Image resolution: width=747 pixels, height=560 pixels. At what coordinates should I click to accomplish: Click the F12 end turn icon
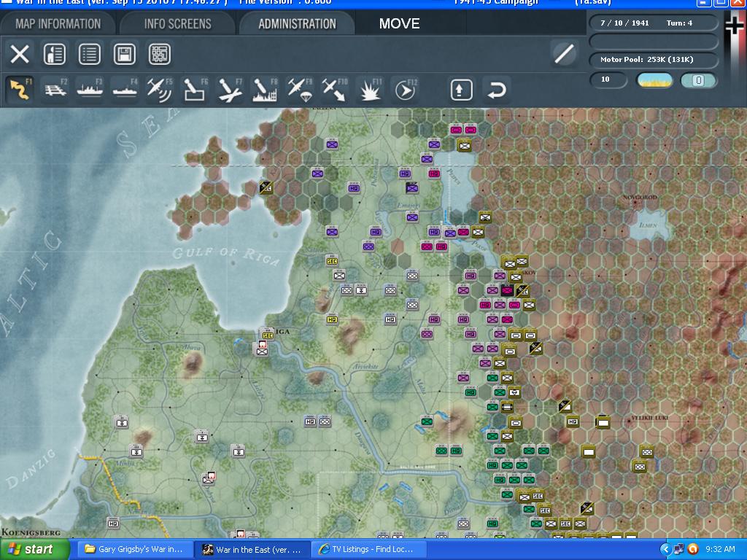click(x=406, y=90)
